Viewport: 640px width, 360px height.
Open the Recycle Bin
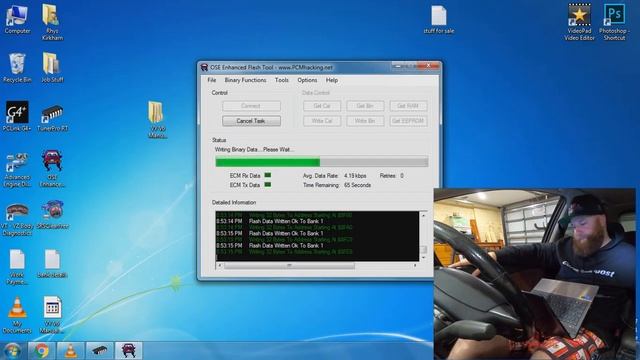coord(17,68)
